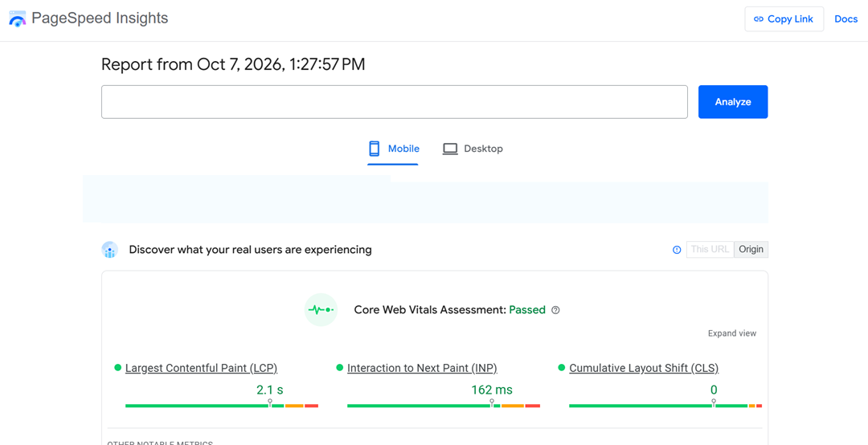Open the info icon beside This URL
This screenshot has height=445, width=868.
coord(677,250)
